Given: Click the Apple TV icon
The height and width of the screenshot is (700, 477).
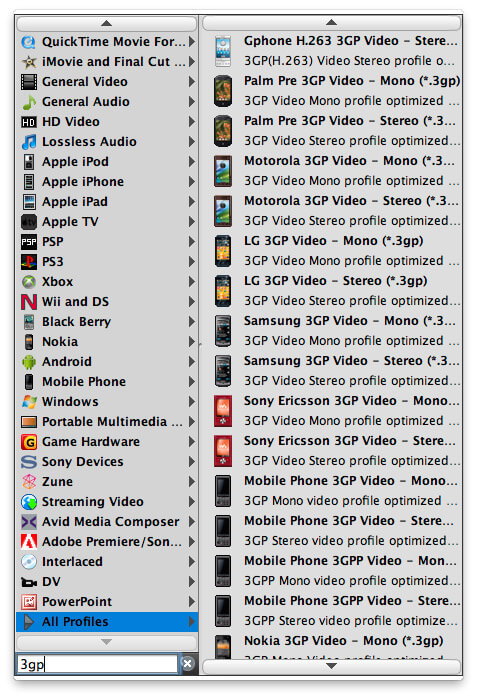Looking at the screenshot, I should coord(29,222).
